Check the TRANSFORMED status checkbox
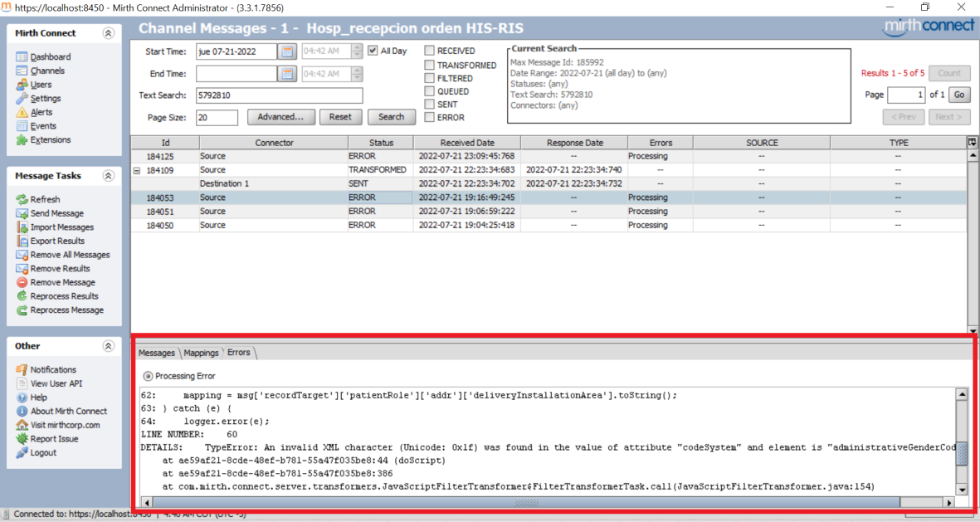 tap(429, 65)
